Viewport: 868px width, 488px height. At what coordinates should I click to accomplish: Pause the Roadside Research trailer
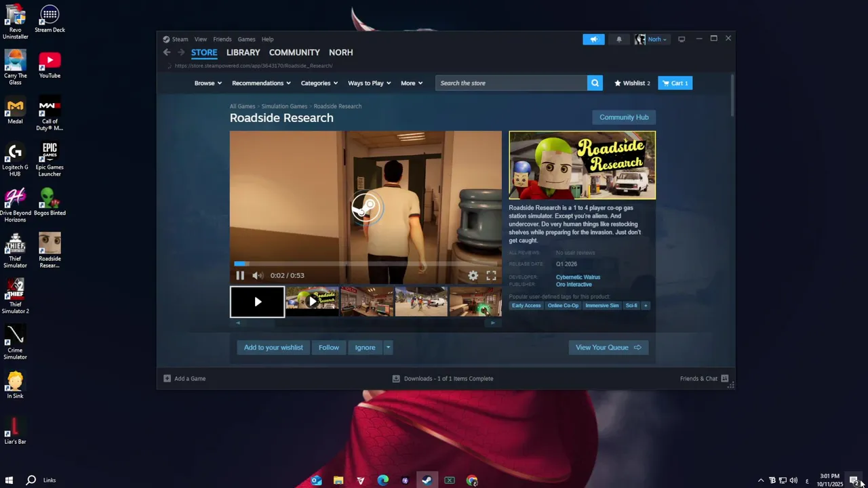pos(240,275)
